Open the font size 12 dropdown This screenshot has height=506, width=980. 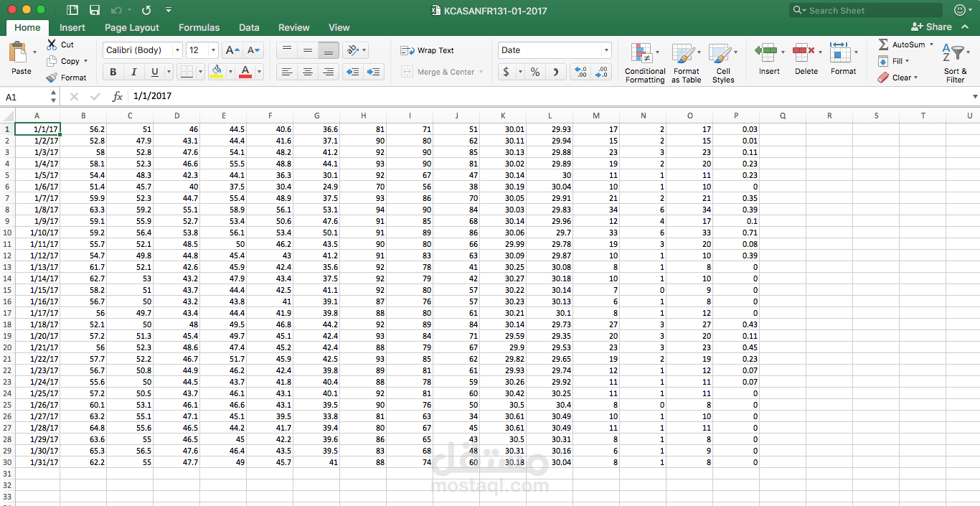pos(213,50)
